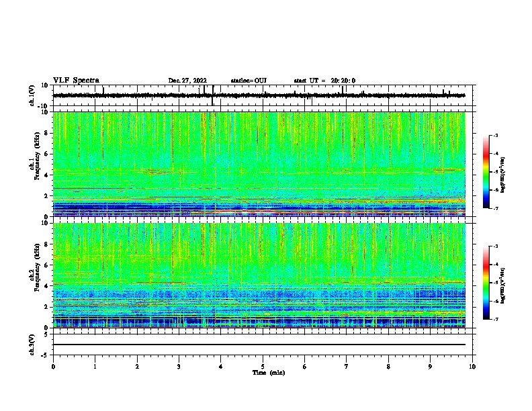Click the "station=OUI" label
This screenshot has height=411, width=532.
249,81
